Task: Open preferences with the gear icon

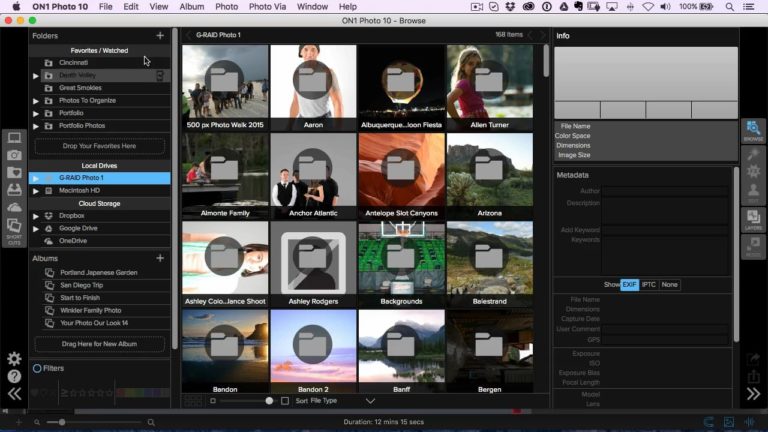Action: click(14, 359)
